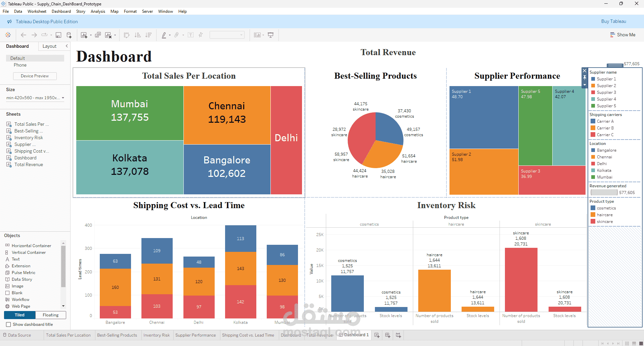Click the New Dashboard tab icon at bottom

(388, 335)
